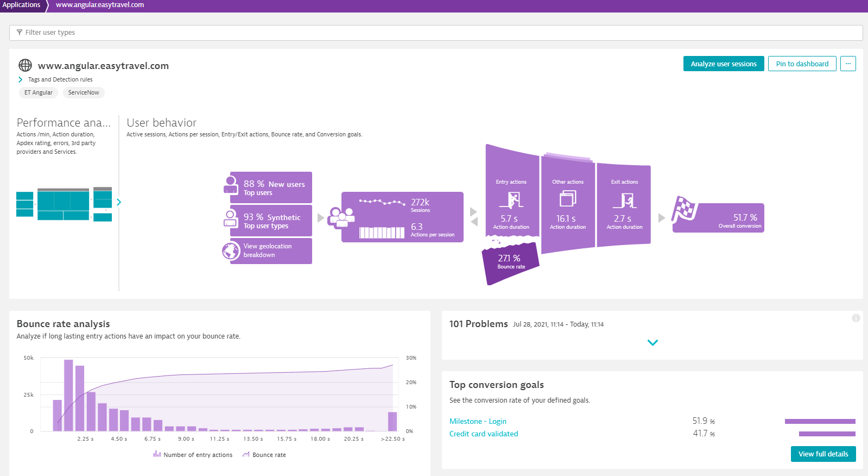Open the Synthetic user type icon
This screenshot has width=868, height=476.
pos(231,218)
